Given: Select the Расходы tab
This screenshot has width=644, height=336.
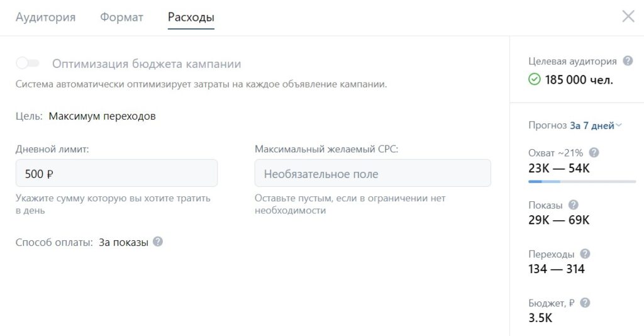Looking at the screenshot, I should coord(191,18).
